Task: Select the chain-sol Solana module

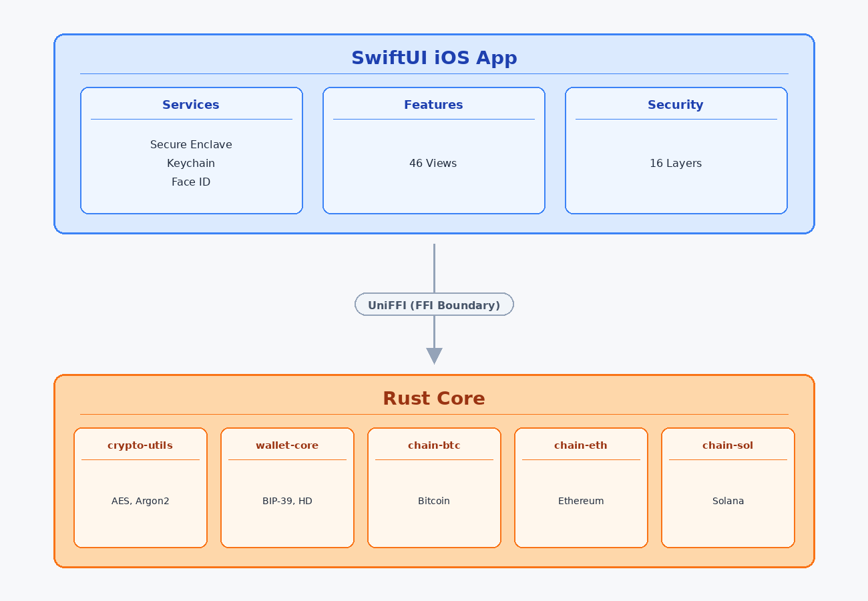Action: [727, 487]
